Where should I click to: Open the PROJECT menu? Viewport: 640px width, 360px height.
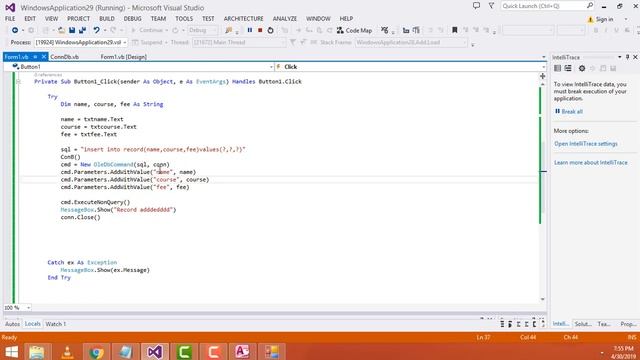(x=78, y=18)
